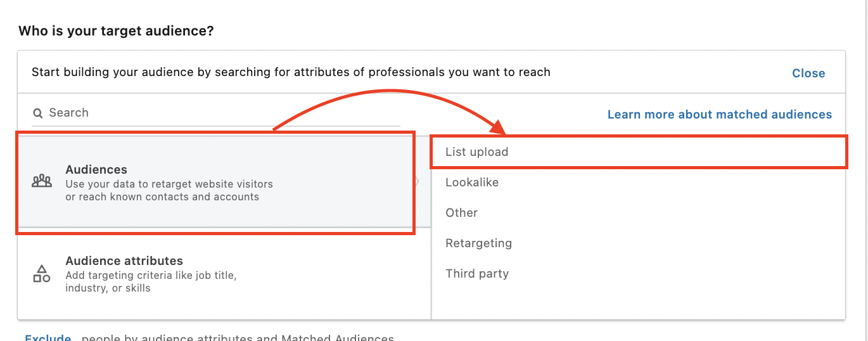Select the Audiences category
This screenshot has height=341, width=868.
(224, 182)
